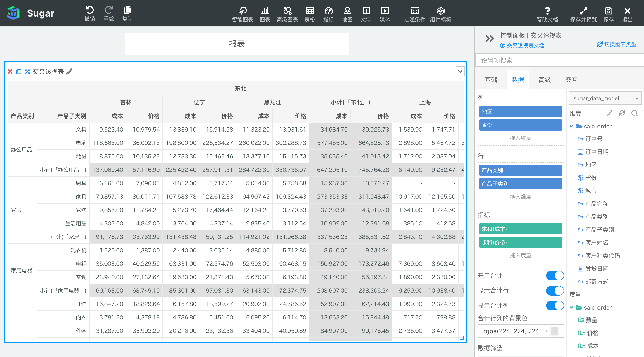
Task: Click the Undo (撤销) icon
Action: tap(90, 13)
